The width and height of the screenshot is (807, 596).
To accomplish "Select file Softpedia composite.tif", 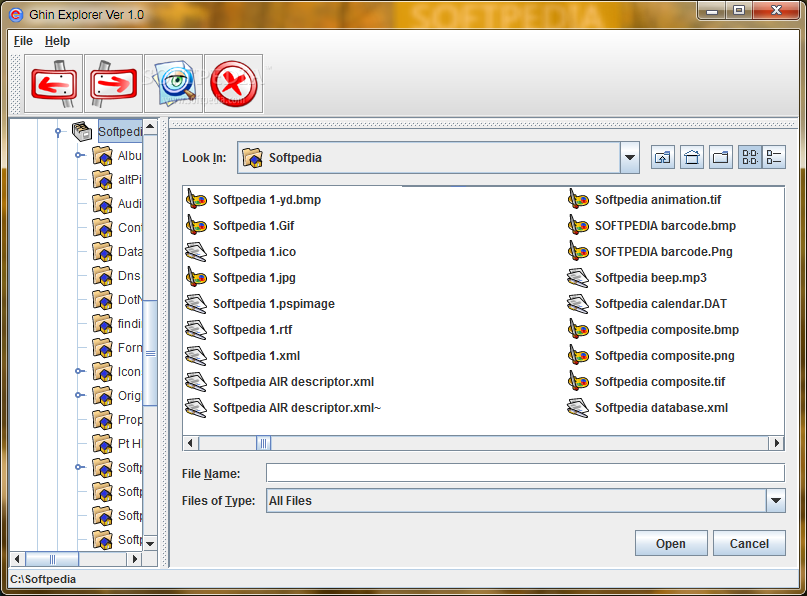I will point(646,382).
